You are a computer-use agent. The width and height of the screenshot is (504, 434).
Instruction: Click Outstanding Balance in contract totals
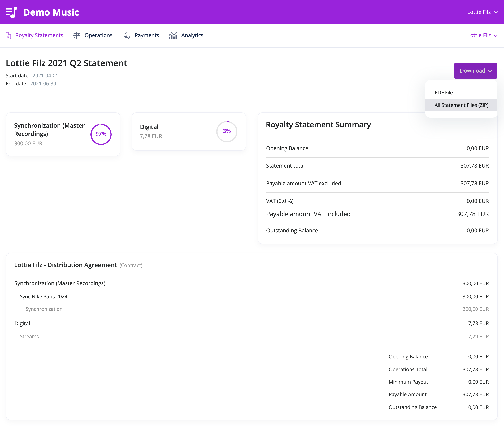pyautogui.click(x=412, y=407)
